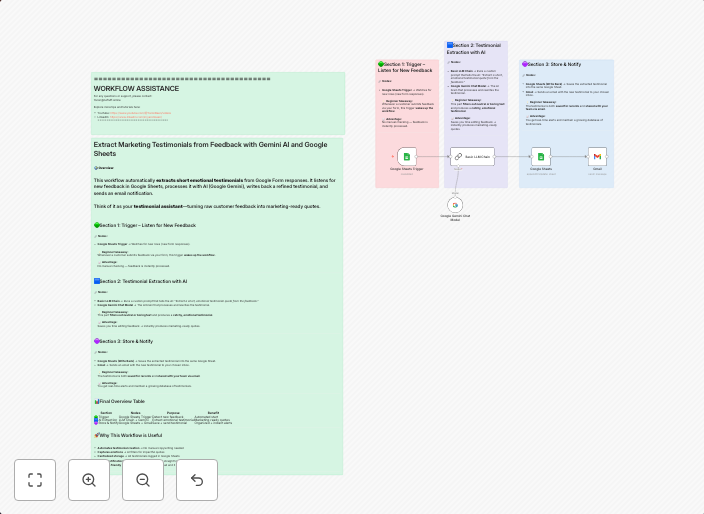Select the Google Sheets node in Section 3
Screen dimensions: 704x514
pos(541,157)
